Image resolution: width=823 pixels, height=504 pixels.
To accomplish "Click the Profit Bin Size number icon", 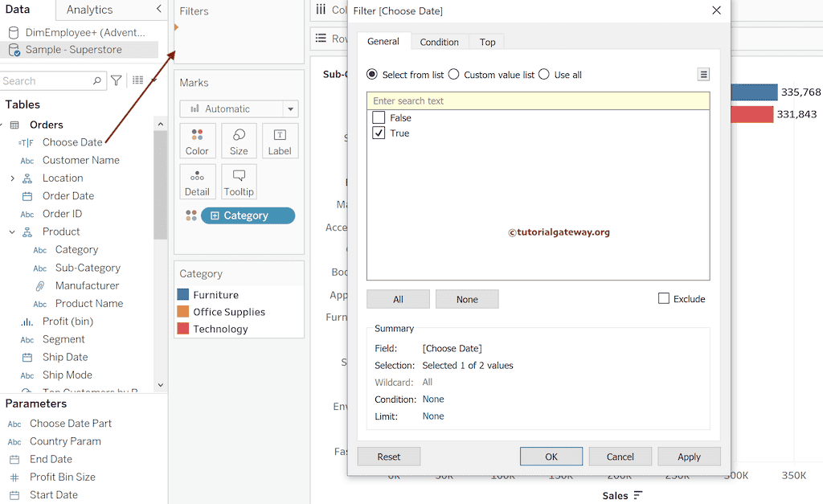I will 14,477.
